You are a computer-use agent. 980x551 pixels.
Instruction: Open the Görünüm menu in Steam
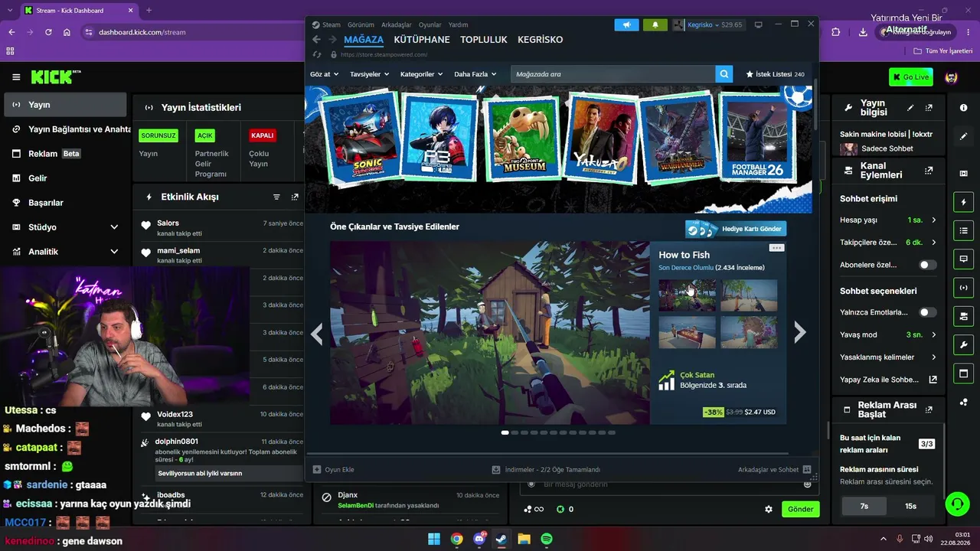coord(361,24)
